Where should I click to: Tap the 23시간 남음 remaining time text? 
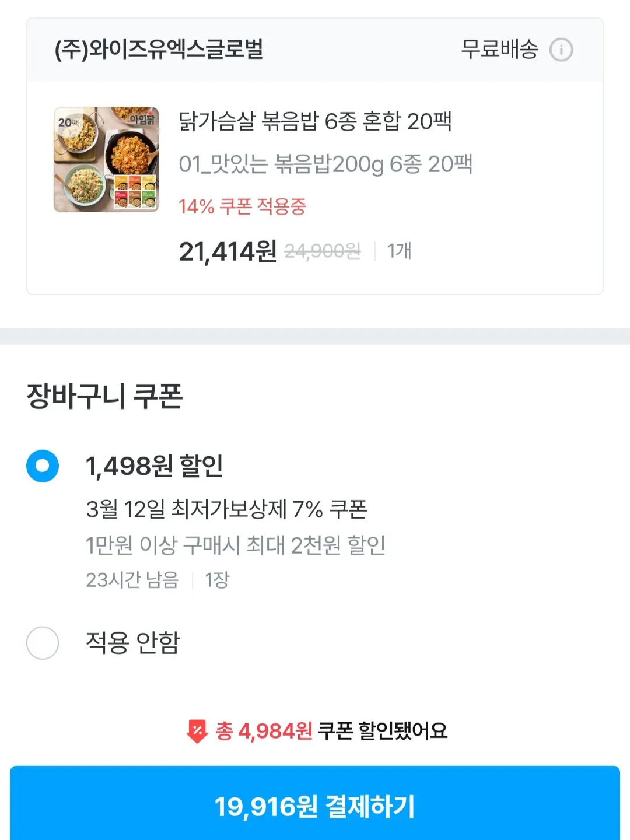(x=132, y=580)
